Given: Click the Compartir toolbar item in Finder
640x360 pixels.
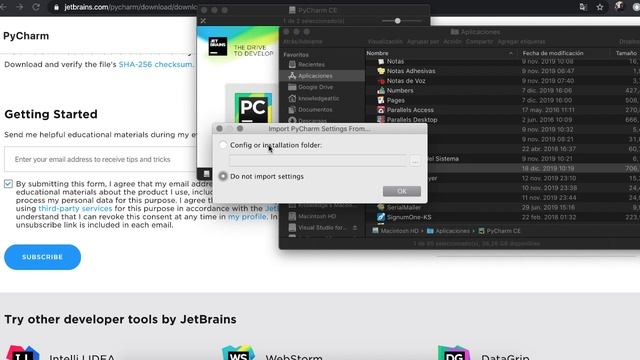Looking at the screenshot, I should coord(479,42).
